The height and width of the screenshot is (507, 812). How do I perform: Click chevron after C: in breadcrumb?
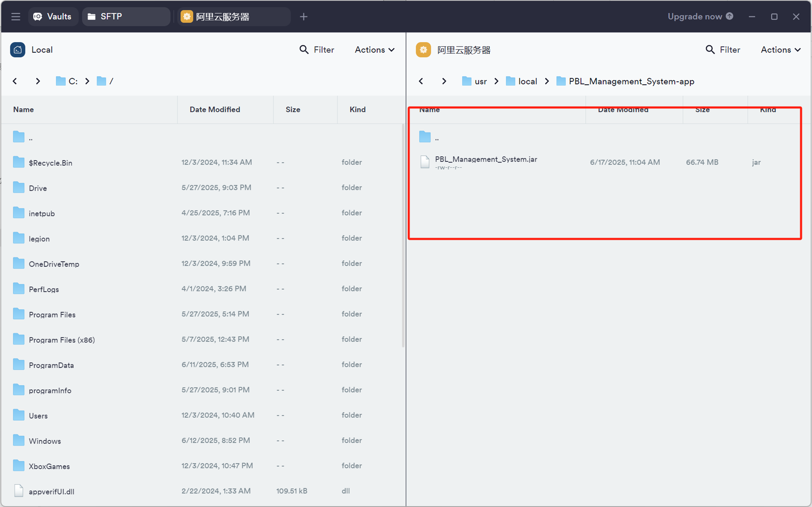(87, 81)
